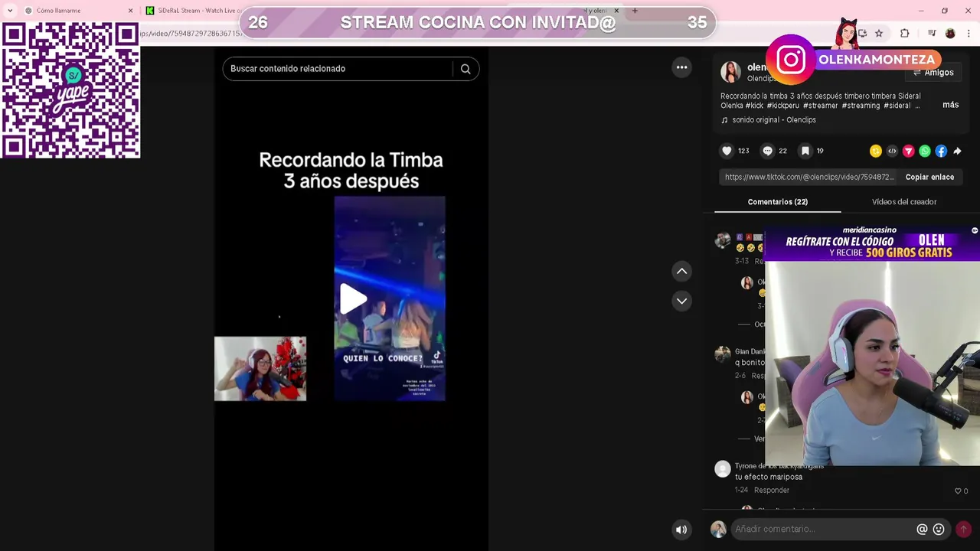Expand the description with más

(950, 105)
